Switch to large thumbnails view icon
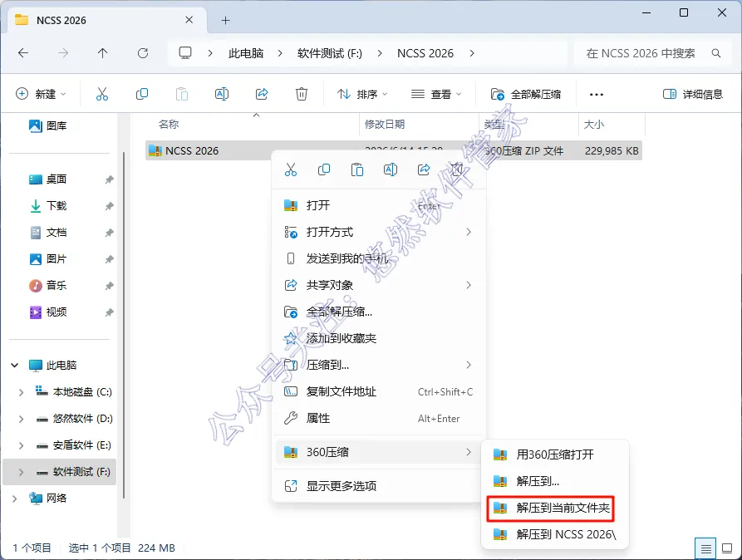Image resolution: width=742 pixels, height=560 pixels. (x=727, y=548)
